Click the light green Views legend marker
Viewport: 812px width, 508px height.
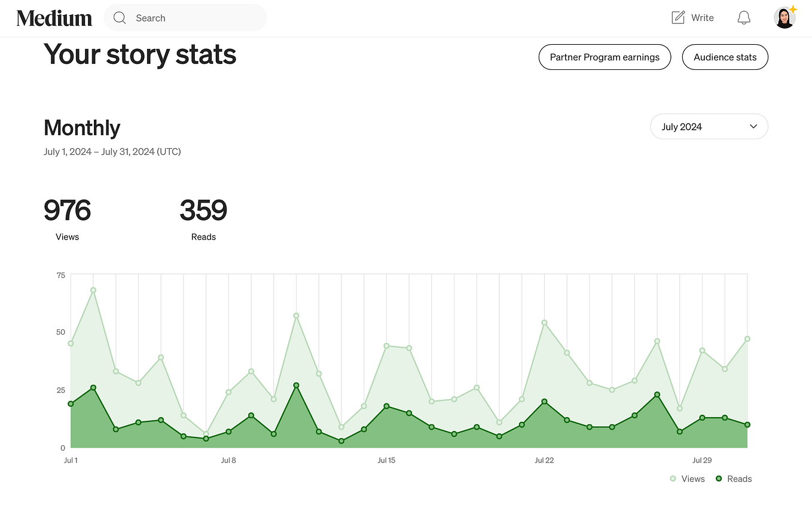coord(672,479)
